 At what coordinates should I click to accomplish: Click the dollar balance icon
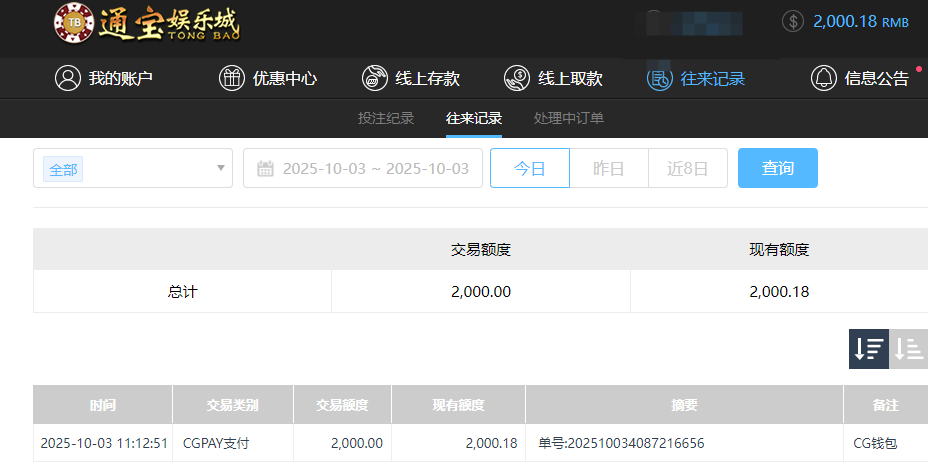793,22
